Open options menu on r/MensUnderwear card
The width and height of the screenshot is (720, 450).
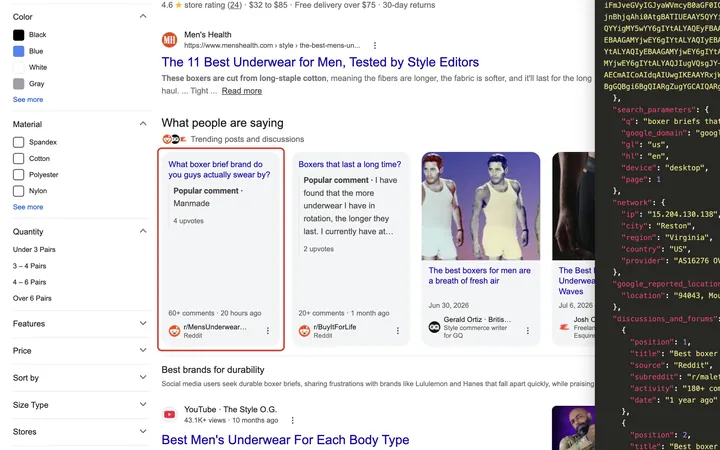(x=268, y=331)
